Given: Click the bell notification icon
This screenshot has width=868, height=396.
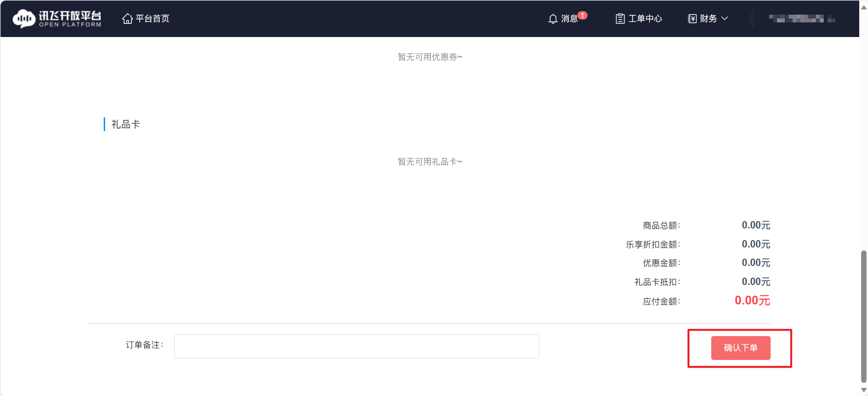Looking at the screenshot, I should (x=553, y=19).
